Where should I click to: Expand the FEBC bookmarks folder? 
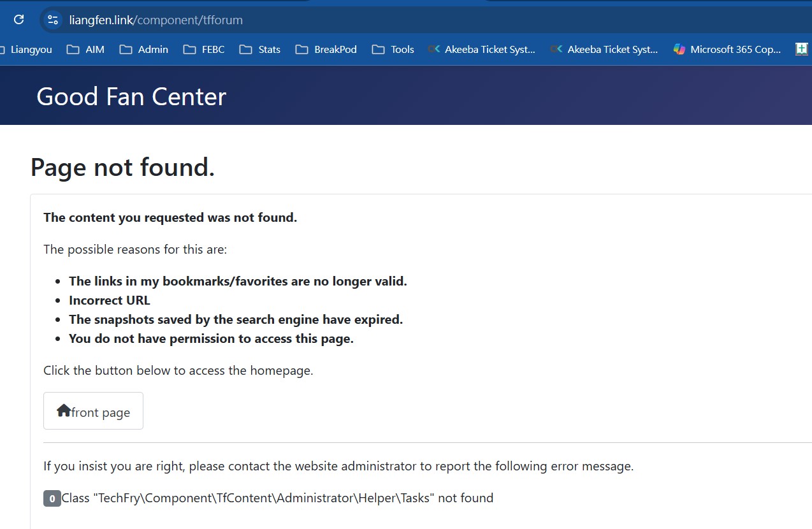pos(204,49)
